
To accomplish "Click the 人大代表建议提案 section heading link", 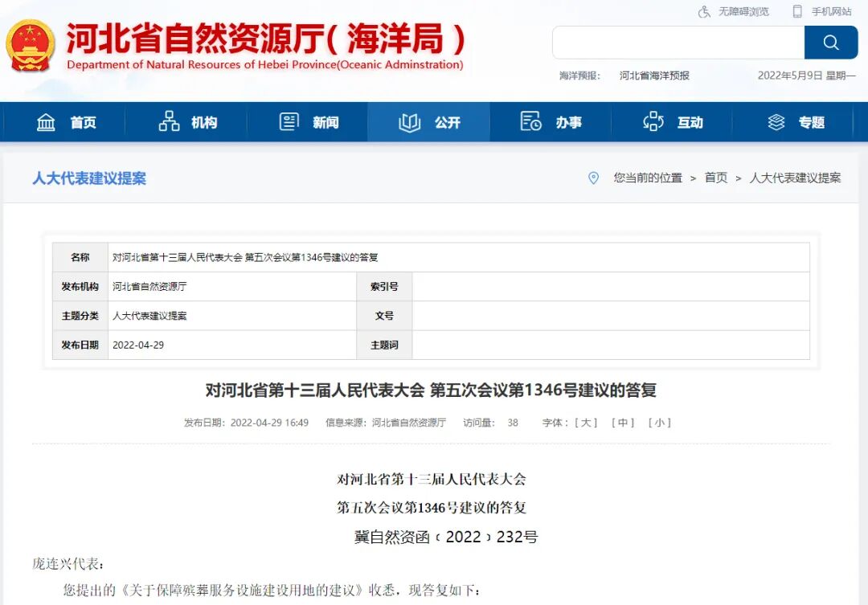I will (x=89, y=178).
